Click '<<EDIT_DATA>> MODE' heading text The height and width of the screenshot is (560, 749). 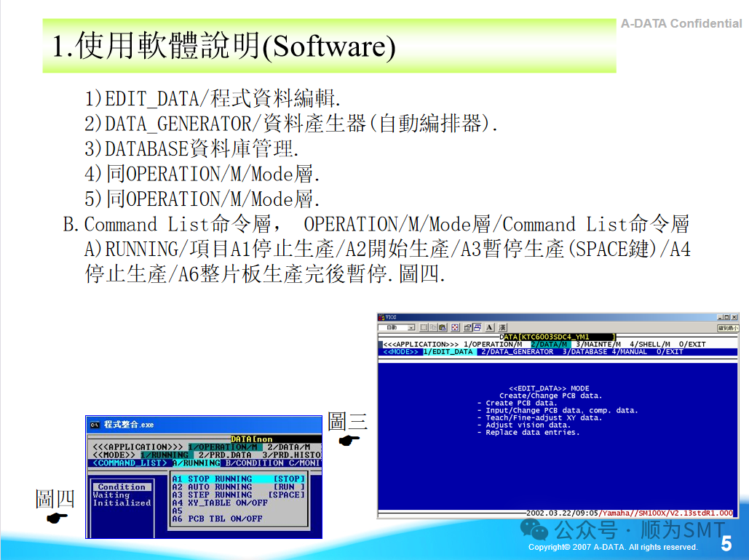tap(549, 388)
